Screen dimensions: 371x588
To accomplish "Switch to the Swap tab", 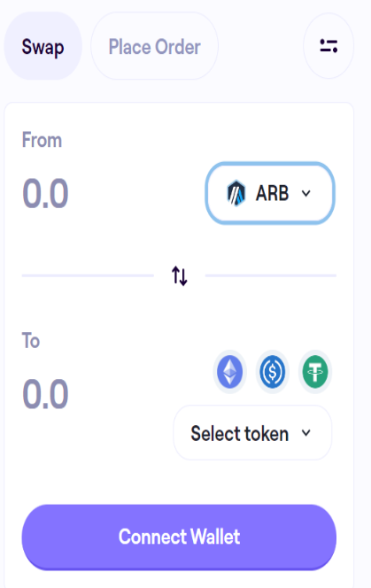I will [x=43, y=46].
